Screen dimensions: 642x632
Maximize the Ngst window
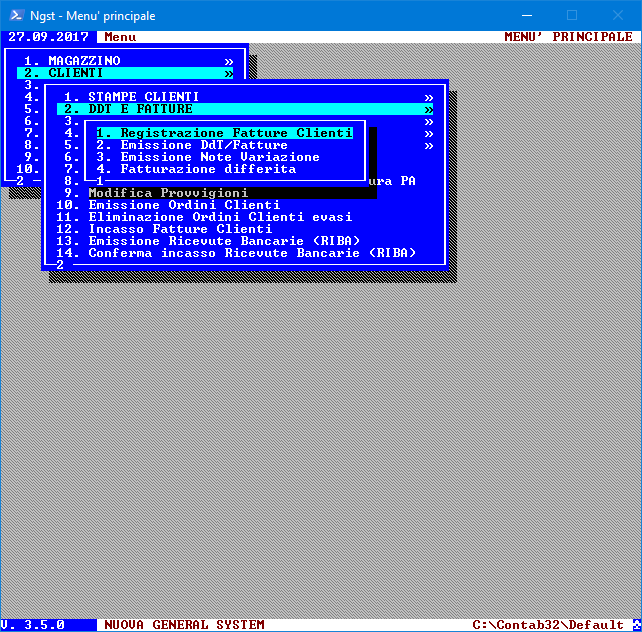(572, 15)
